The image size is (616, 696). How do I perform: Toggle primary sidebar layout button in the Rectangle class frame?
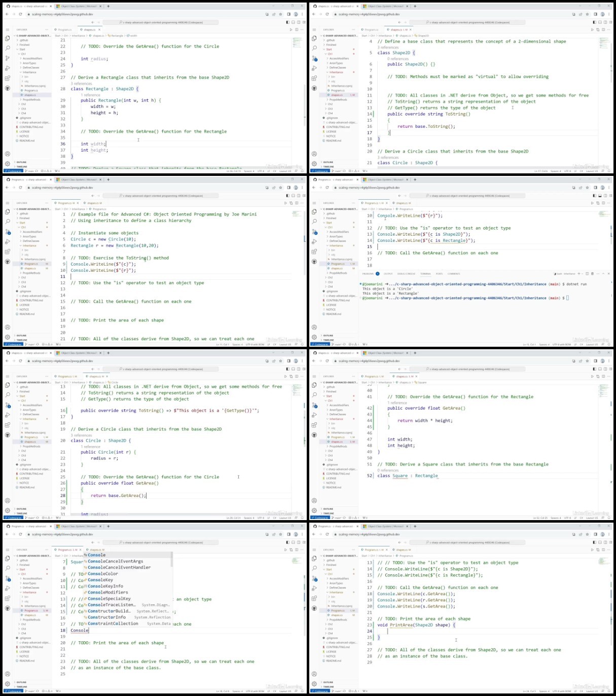click(x=288, y=22)
